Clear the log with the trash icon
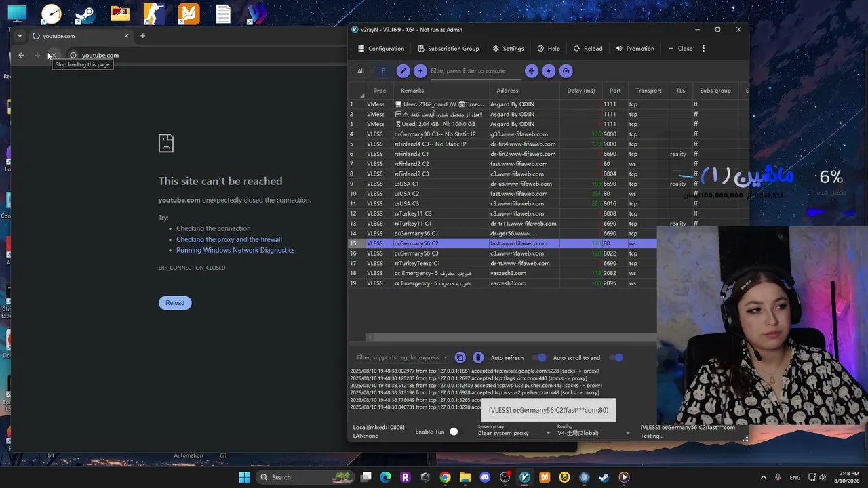This screenshot has height=488, width=868. coord(478,357)
